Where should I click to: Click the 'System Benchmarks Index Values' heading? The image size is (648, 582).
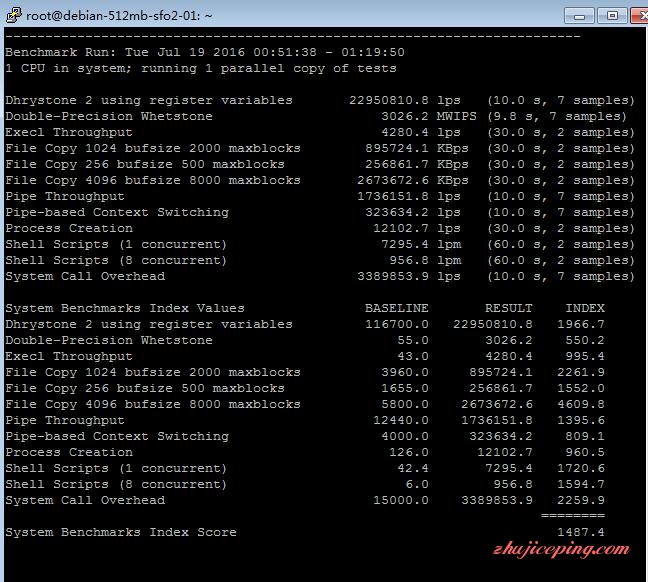(125, 308)
